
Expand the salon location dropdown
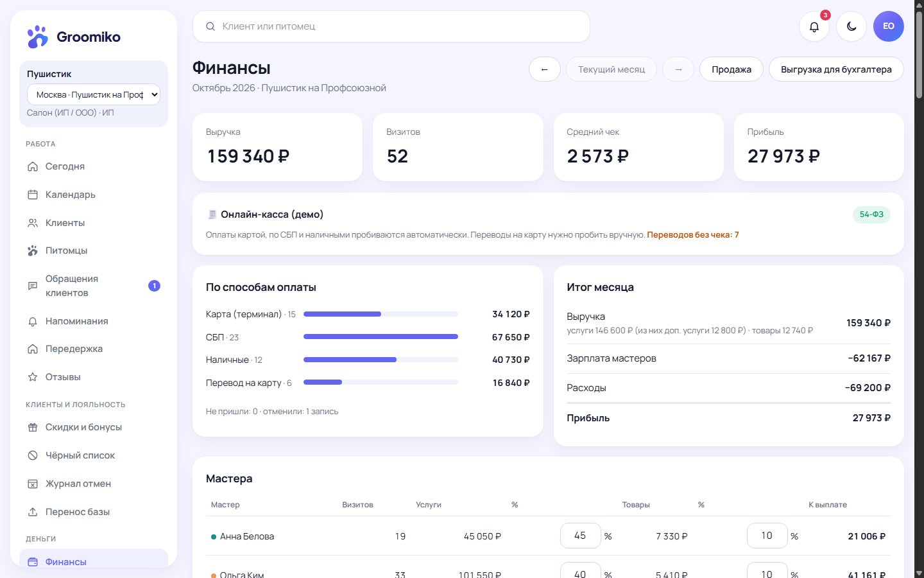(94, 94)
